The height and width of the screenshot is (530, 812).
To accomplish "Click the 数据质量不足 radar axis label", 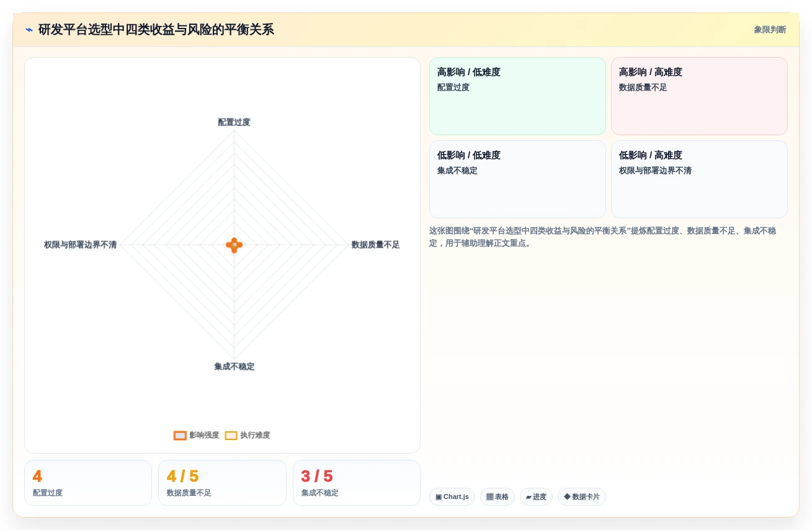I will point(375,245).
